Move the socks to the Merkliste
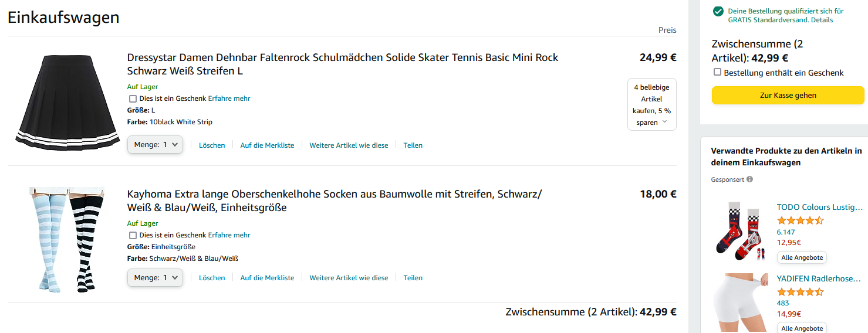Viewport: 868px width, 333px height. pos(267,278)
